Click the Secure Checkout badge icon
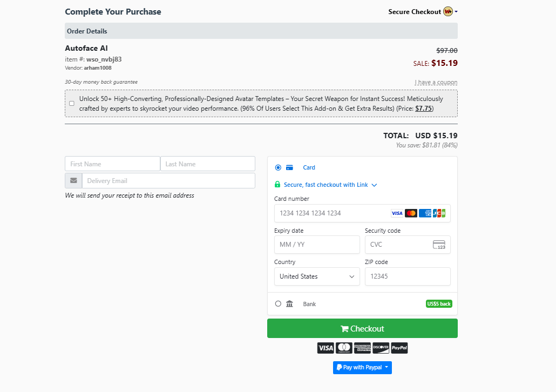Screen dimensions: 556x392 pyautogui.click(x=447, y=11)
